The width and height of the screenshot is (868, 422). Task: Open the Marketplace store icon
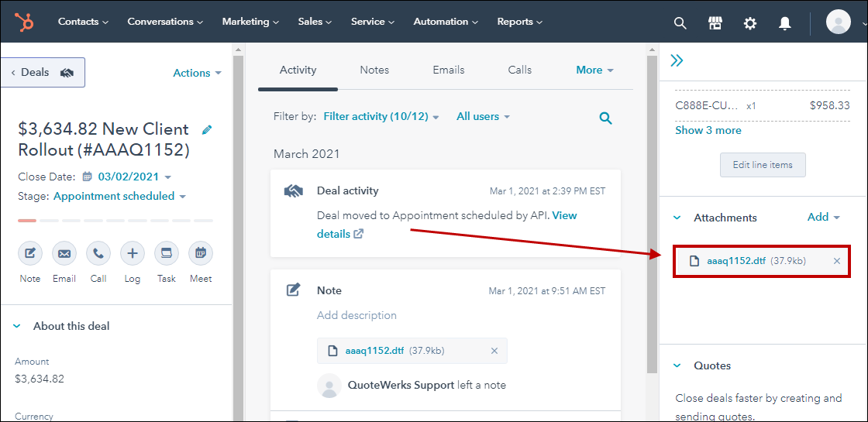[715, 23]
